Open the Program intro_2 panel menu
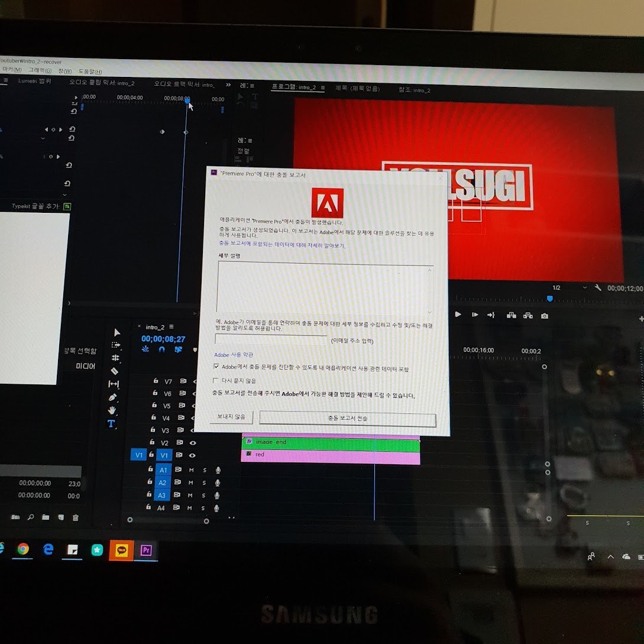Image resolution: width=644 pixels, height=644 pixels. (x=323, y=88)
